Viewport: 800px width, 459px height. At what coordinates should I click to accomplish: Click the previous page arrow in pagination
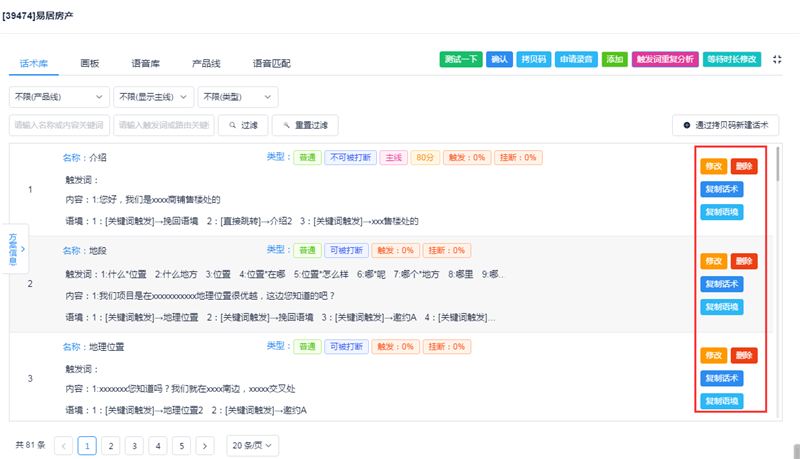[63, 445]
